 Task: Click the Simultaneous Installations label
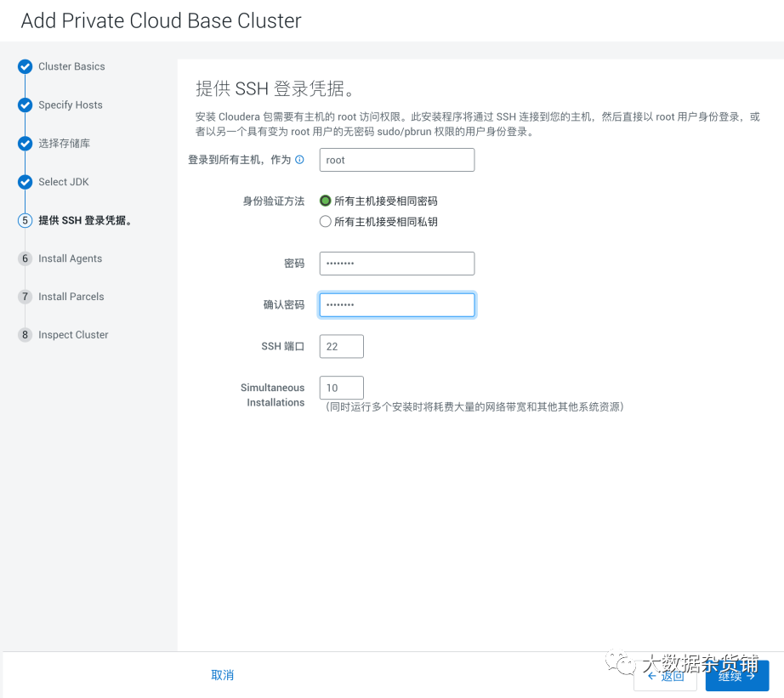(x=272, y=395)
